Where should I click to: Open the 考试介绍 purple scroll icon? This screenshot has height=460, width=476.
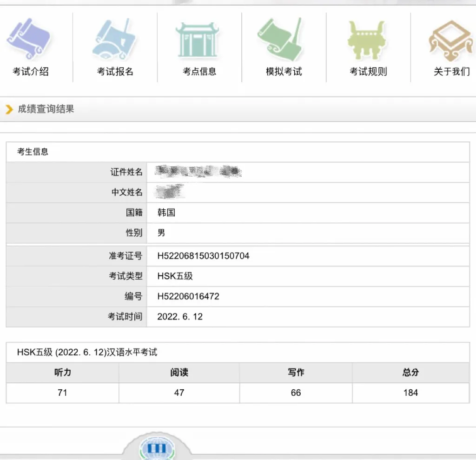pyautogui.click(x=29, y=39)
